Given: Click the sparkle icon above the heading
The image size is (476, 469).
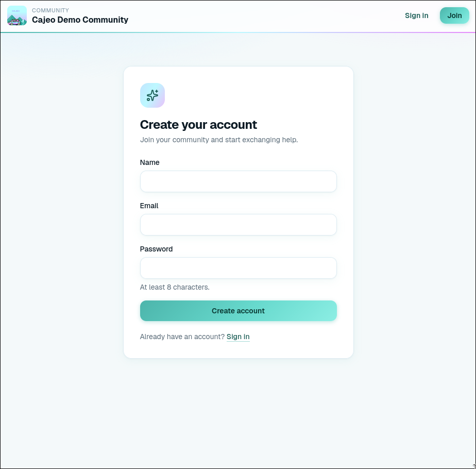Looking at the screenshot, I should pos(152,95).
